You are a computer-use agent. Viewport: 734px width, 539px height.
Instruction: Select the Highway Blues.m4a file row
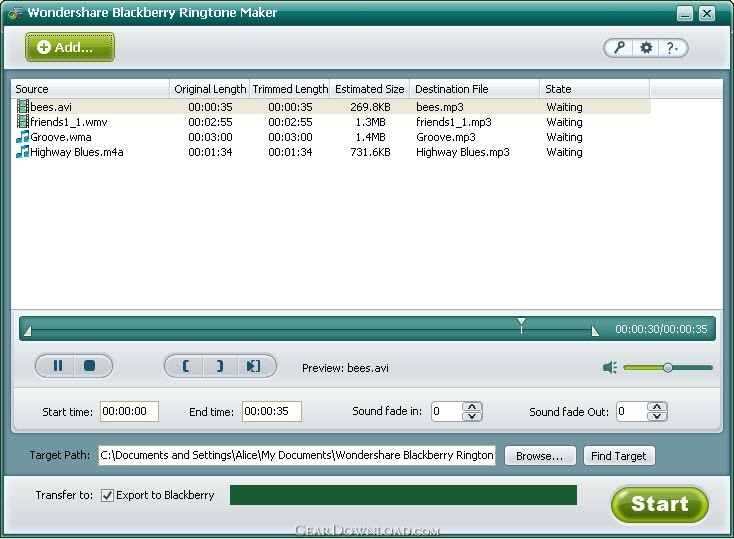(x=331, y=152)
